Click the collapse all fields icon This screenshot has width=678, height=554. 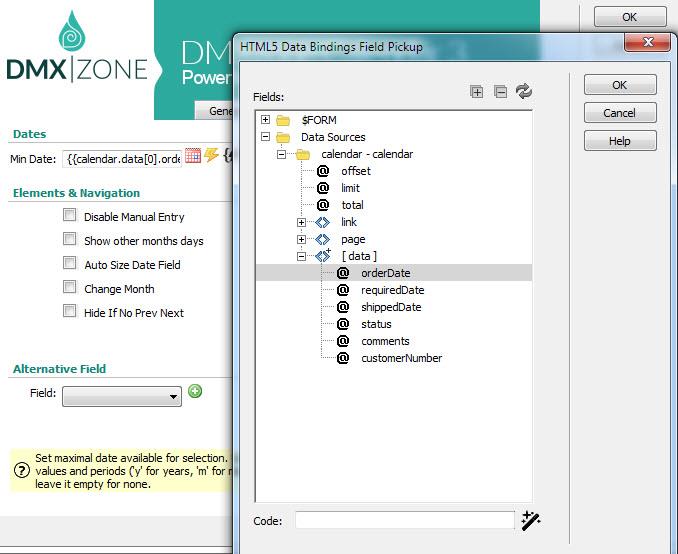(500, 92)
